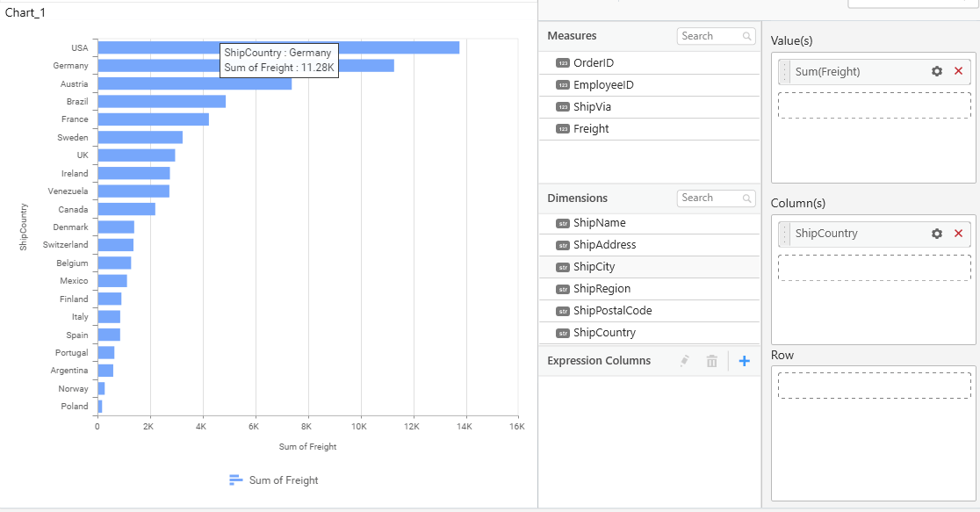
Task: Remove ShipCountry column with red X
Action: pyautogui.click(x=958, y=234)
